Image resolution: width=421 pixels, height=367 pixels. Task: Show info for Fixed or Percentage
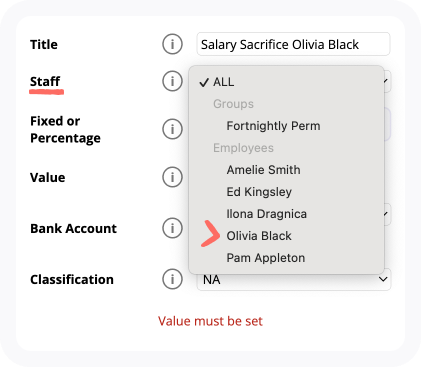tap(172, 129)
